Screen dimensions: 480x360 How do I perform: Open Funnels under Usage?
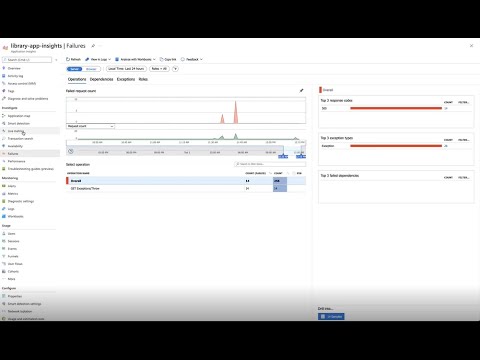click(13, 256)
